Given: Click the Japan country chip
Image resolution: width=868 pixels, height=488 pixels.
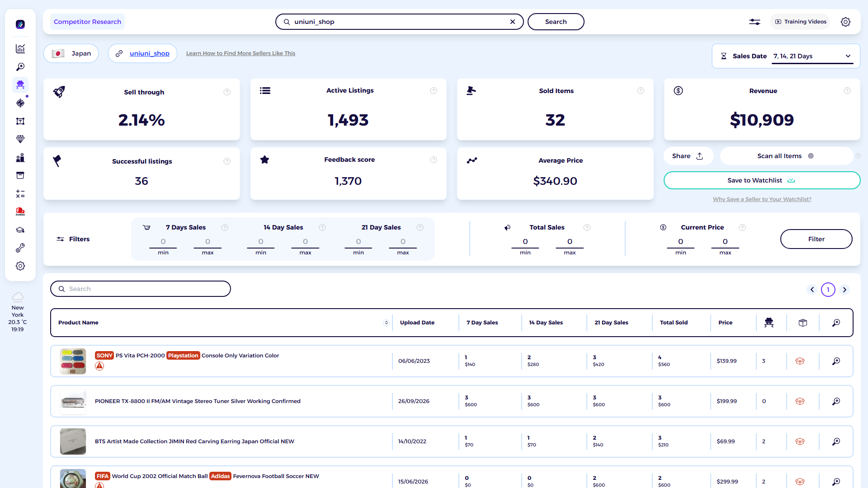Looking at the screenshot, I should tap(71, 53).
